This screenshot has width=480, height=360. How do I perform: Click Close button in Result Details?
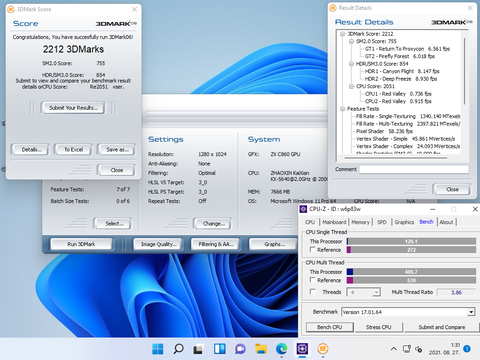coord(452,189)
